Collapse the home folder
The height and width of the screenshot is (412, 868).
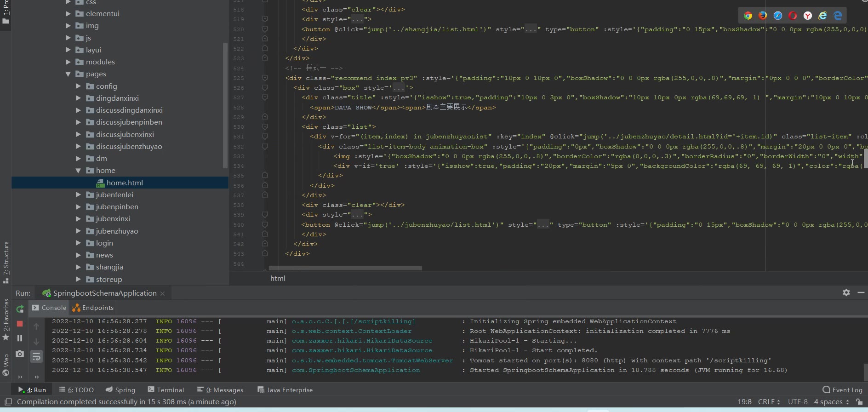pos(78,171)
